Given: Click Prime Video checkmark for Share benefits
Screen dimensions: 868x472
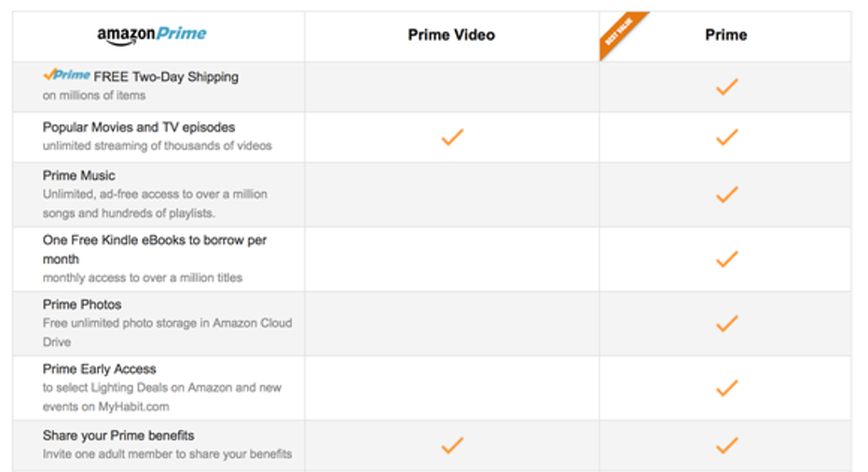Looking at the screenshot, I should click(452, 445).
